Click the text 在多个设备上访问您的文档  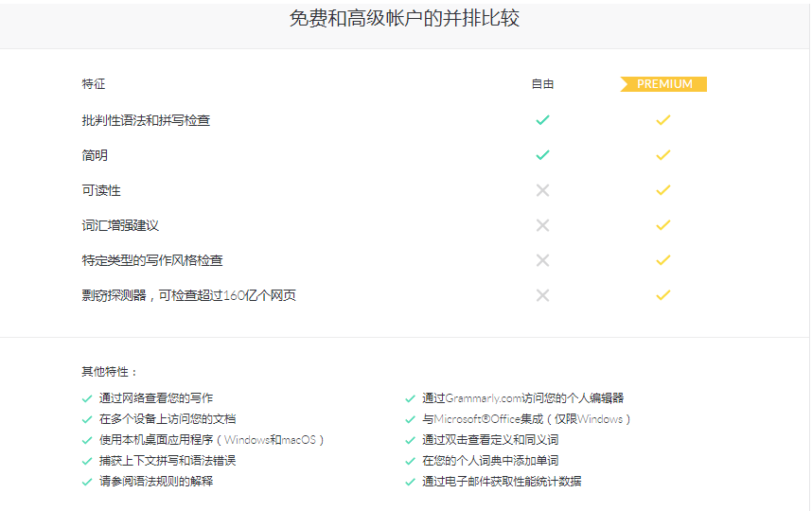[x=168, y=419]
